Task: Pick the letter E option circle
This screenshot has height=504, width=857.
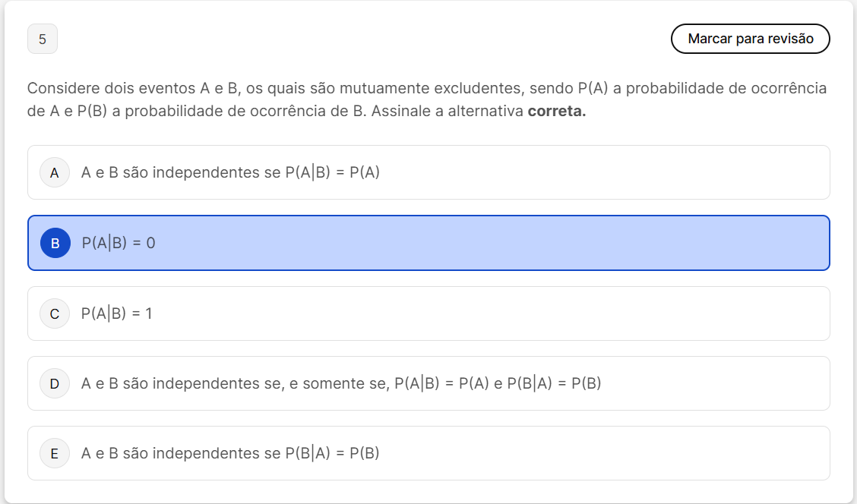Action: (x=55, y=453)
